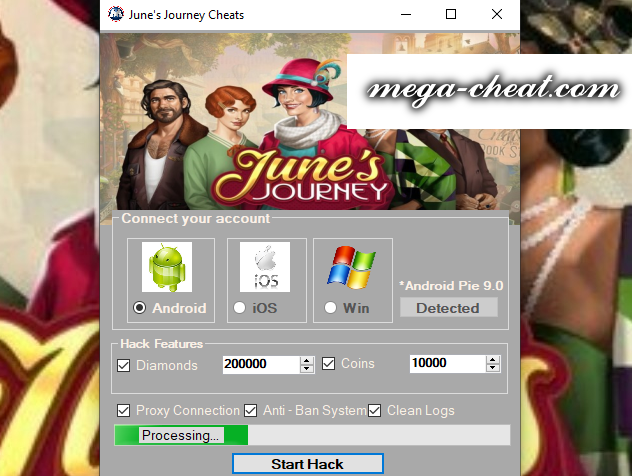Disable the Proxy Connection checkbox
This screenshot has width=632, height=476.
123,411
